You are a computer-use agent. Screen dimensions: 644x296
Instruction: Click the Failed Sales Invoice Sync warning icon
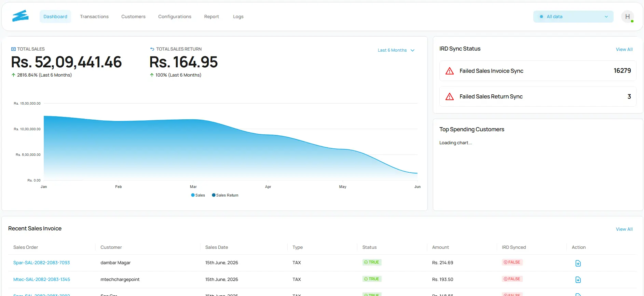[450, 71]
